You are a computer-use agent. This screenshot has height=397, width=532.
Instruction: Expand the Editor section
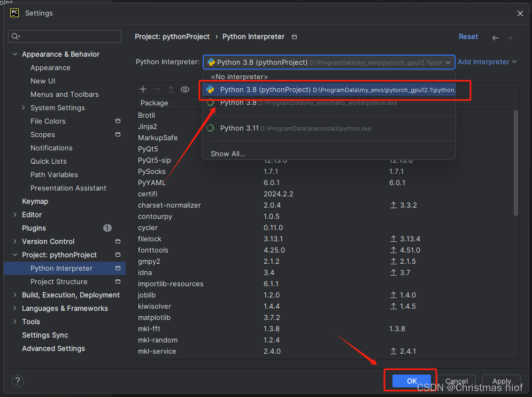(x=15, y=215)
